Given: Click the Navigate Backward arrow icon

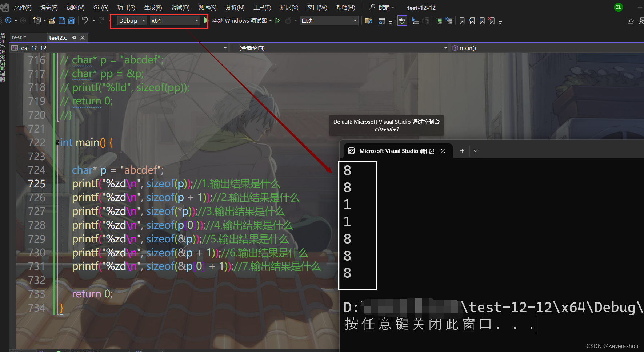Looking at the screenshot, I should (8, 21).
